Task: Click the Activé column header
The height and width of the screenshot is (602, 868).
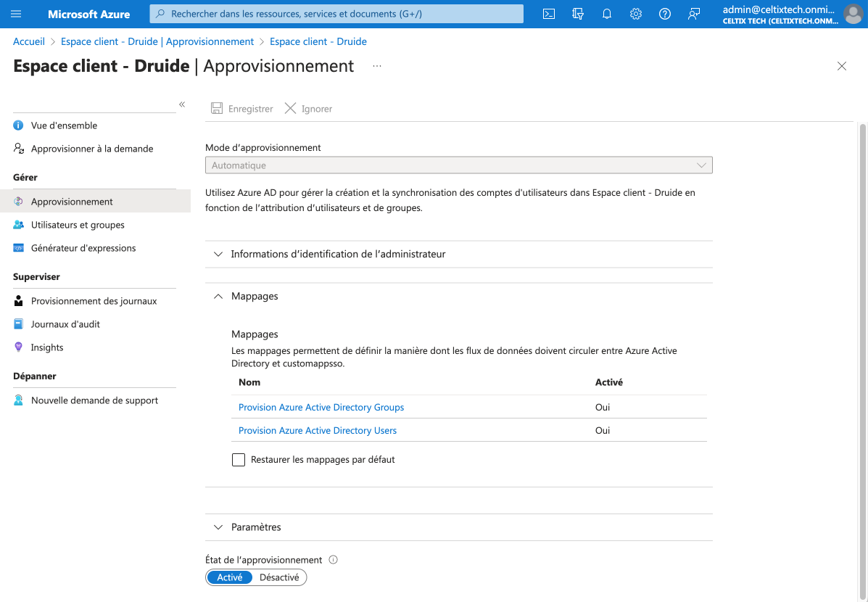Action: click(x=609, y=382)
